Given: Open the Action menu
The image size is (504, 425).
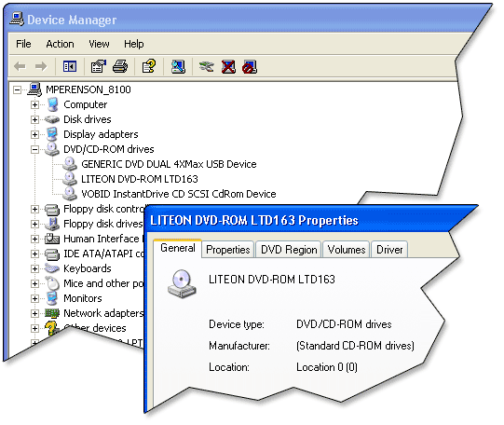Looking at the screenshot, I should pyautogui.click(x=60, y=44).
